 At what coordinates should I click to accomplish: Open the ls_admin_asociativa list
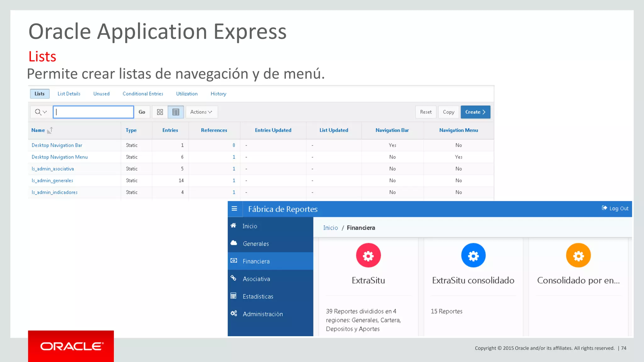(x=53, y=169)
